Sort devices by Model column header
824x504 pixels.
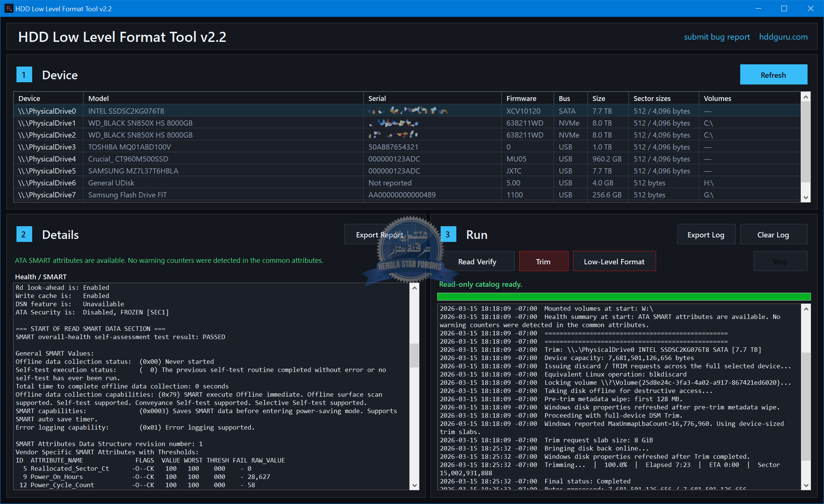click(223, 98)
